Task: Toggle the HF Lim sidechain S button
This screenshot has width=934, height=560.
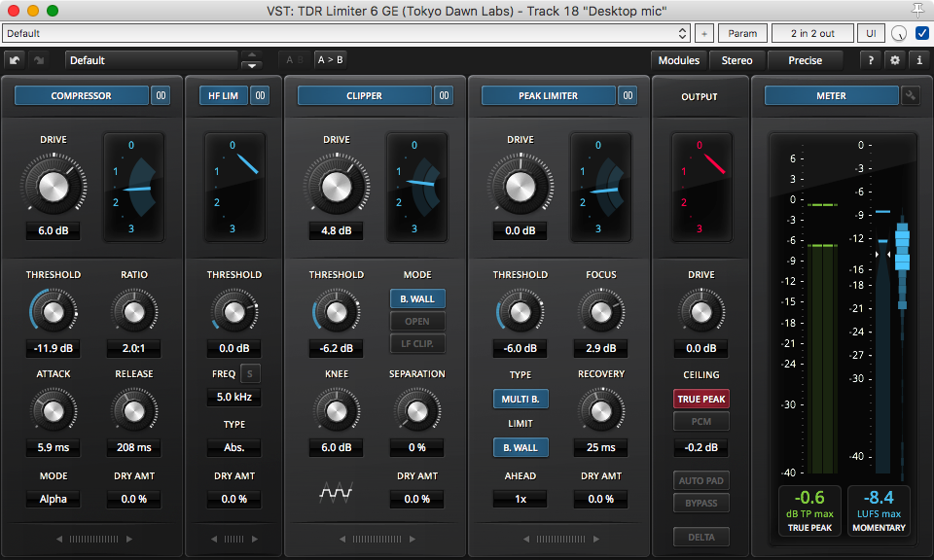Action: tap(250, 373)
